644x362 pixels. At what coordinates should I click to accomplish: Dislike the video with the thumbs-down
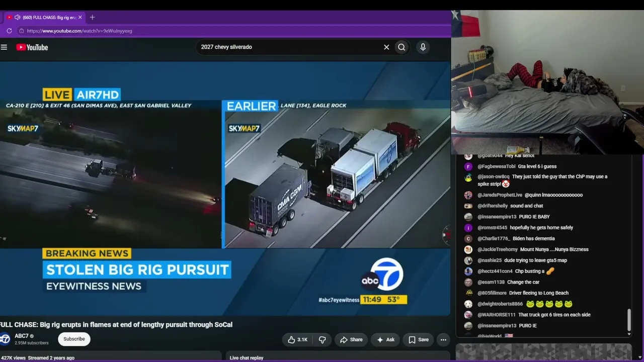tap(322, 340)
